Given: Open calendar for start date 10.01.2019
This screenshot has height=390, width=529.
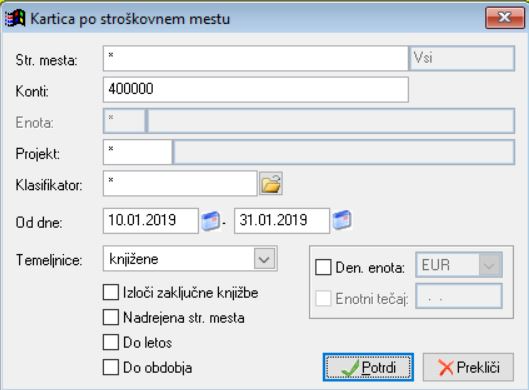Looking at the screenshot, I should (x=210, y=221).
